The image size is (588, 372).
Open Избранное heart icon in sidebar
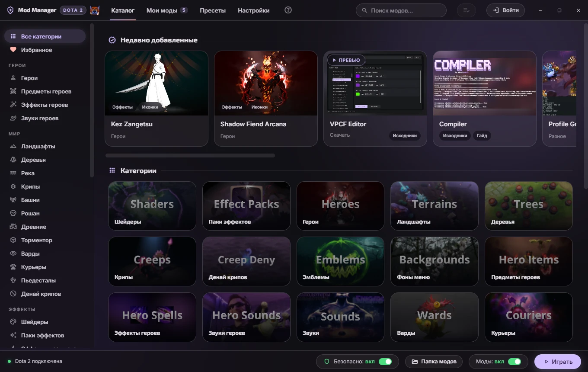13,50
